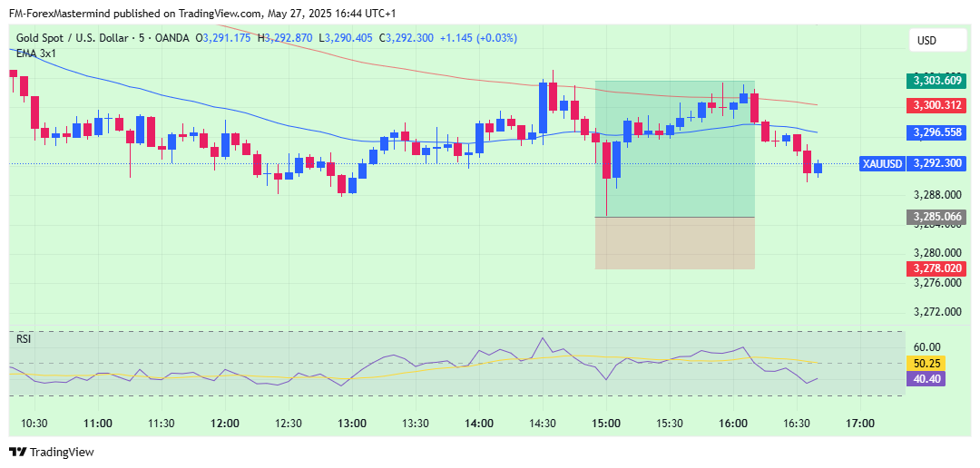Click the RSI value label 40.40
The image size is (980, 468).
927,378
